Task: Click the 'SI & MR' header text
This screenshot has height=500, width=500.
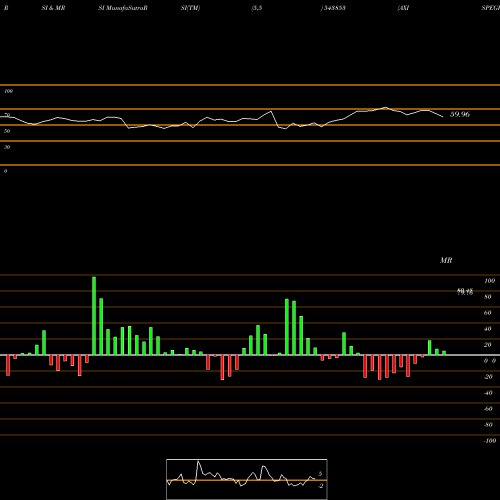Action: click(x=53, y=8)
